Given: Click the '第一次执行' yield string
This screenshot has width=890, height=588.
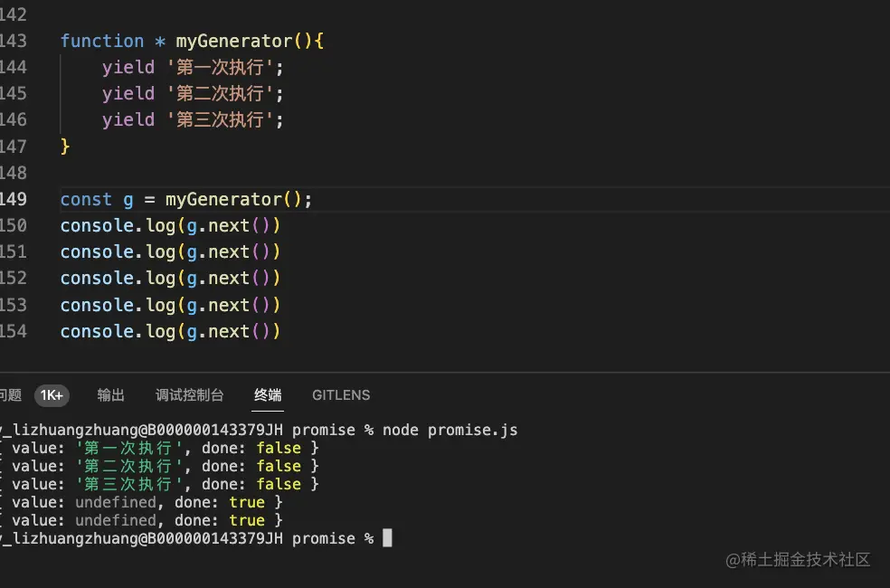Looking at the screenshot, I should point(220,68).
